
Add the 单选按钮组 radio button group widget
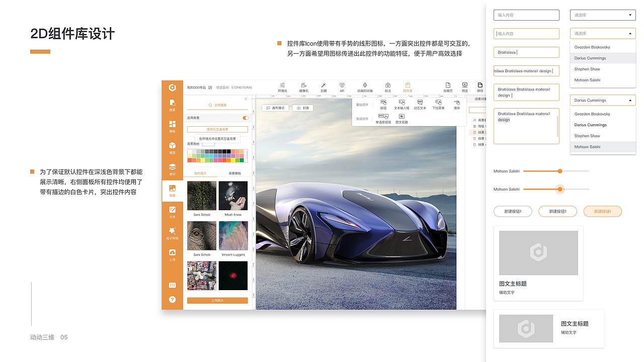[383, 119]
